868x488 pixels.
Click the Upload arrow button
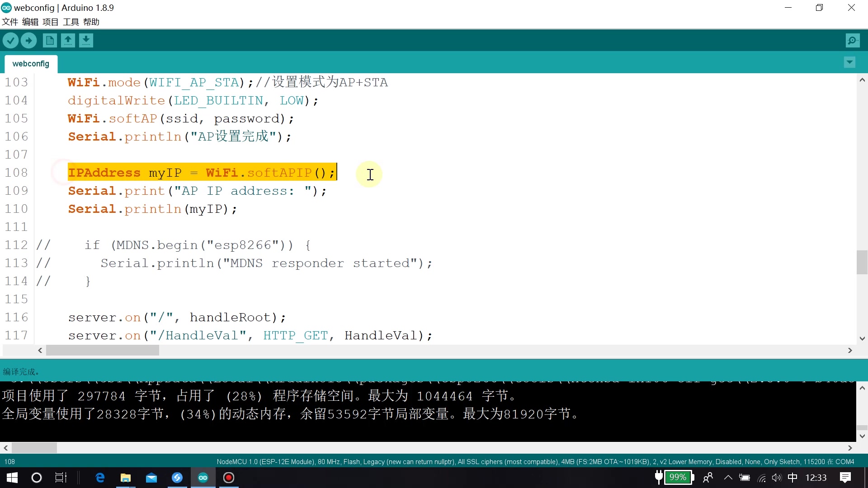28,41
